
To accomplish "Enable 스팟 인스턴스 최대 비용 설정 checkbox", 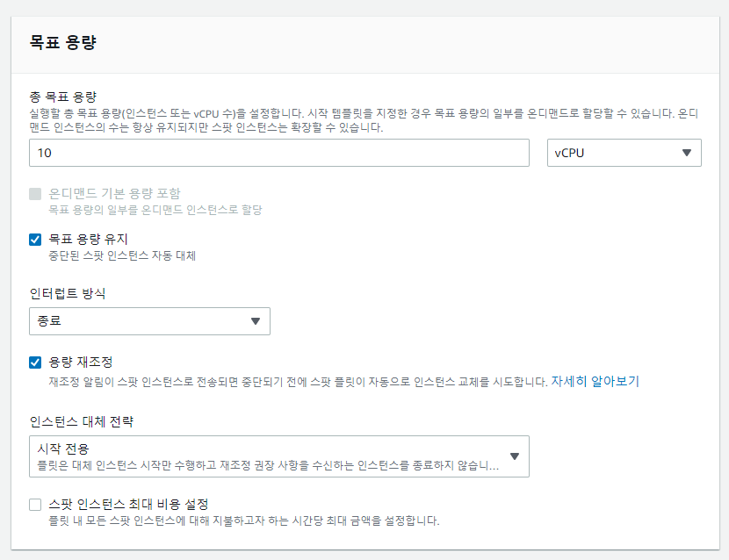I will tap(35, 504).
